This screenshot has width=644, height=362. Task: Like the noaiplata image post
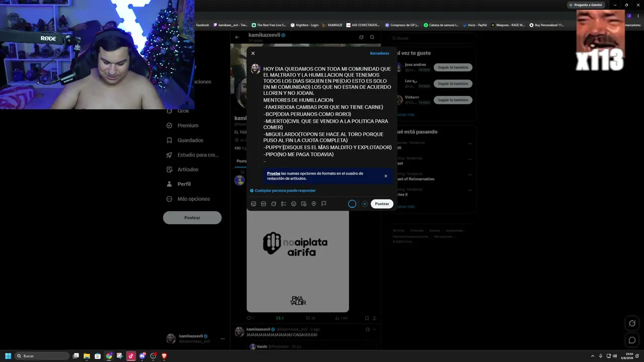point(310,318)
